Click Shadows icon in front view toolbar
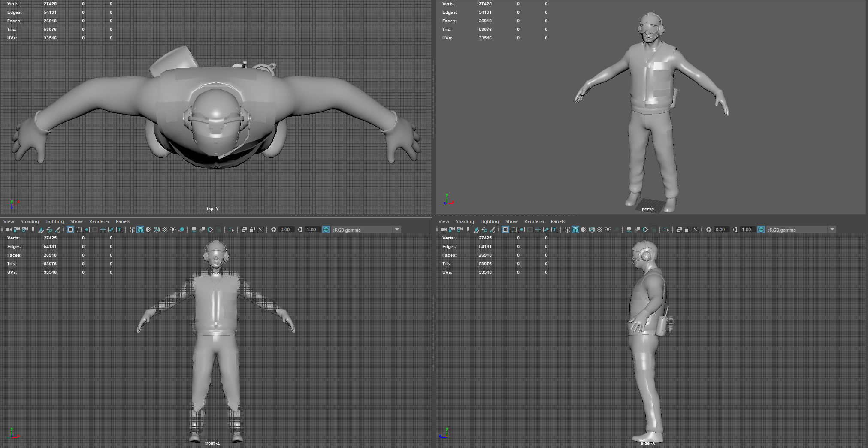The height and width of the screenshot is (448, 868). 181,230
